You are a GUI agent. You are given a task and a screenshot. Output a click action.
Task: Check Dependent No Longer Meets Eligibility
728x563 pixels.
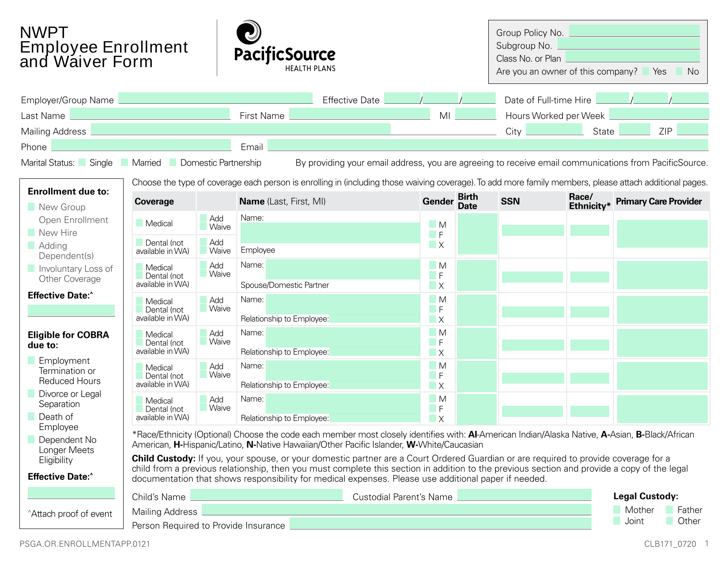(x=31, y=439)
